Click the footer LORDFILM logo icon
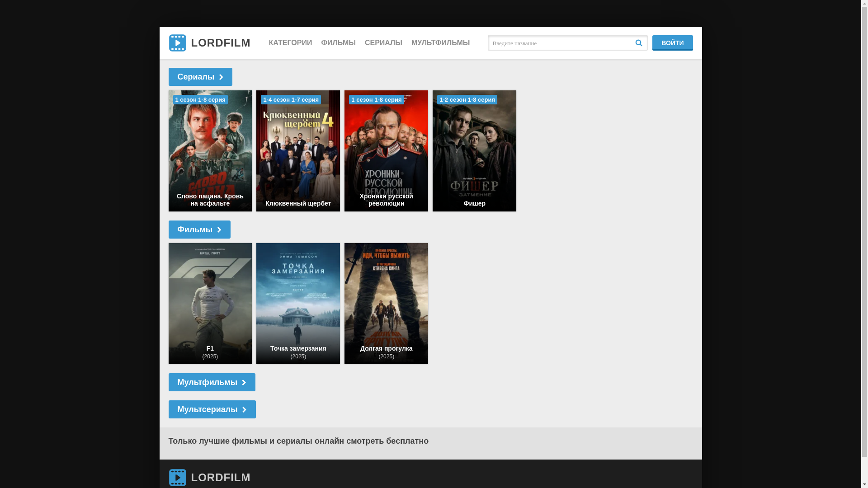This screenshot has height=488, width=868. tap(177, 477)
